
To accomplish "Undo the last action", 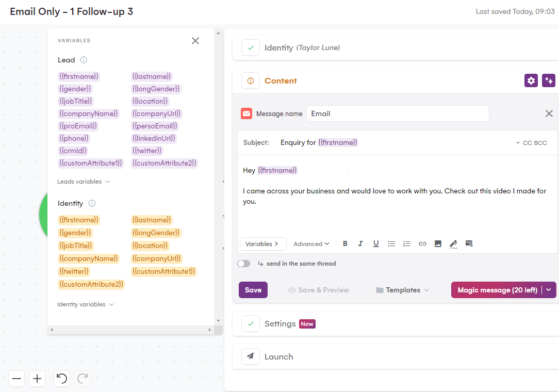I will (x=62, y=379).
